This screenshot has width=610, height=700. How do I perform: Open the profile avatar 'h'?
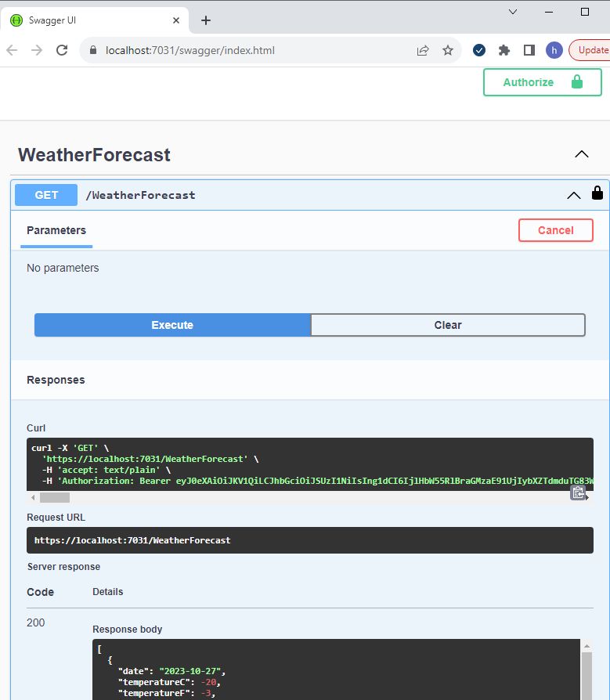554,50
